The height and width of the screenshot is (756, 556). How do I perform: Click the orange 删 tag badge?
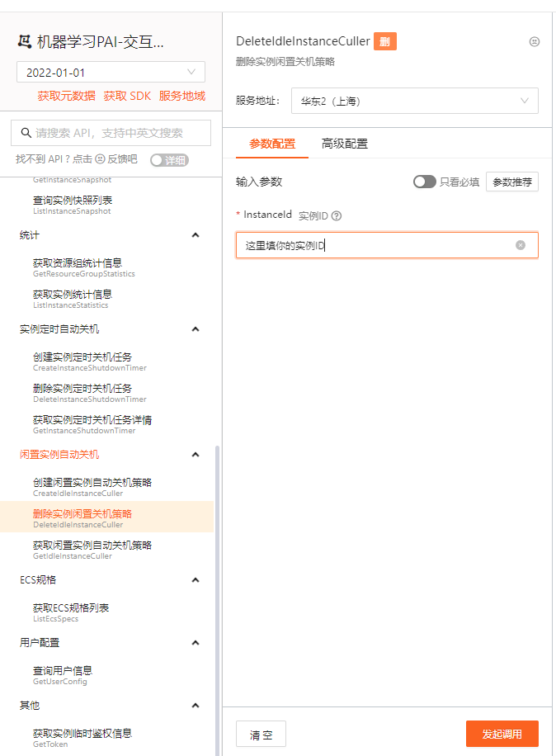pos(384,41)
